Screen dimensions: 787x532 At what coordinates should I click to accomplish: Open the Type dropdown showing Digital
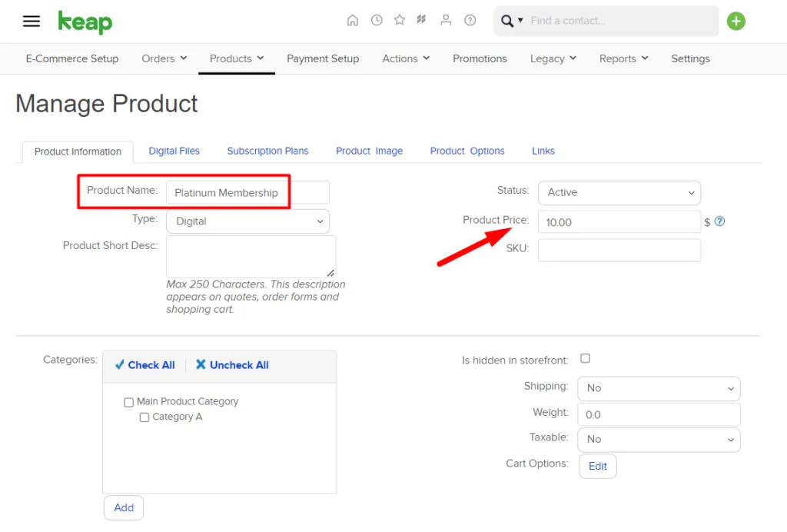[247, 221]
